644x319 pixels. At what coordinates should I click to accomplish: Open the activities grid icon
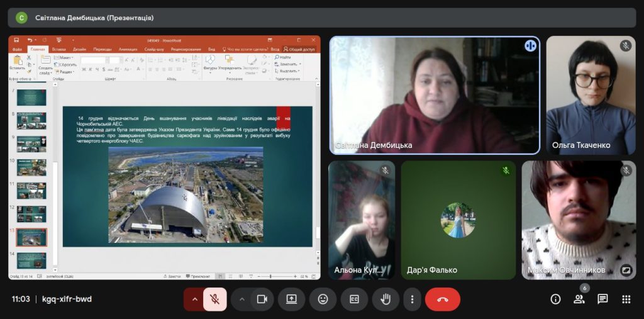coord(626,299)
